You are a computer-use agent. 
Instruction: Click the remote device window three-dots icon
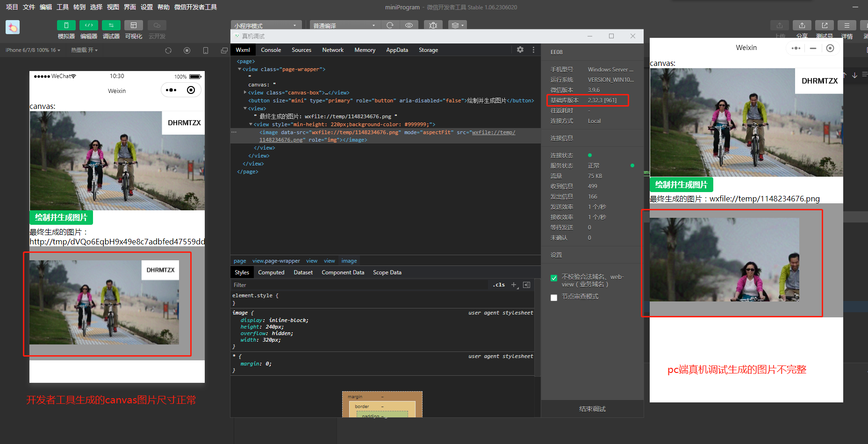pos(796,48)
